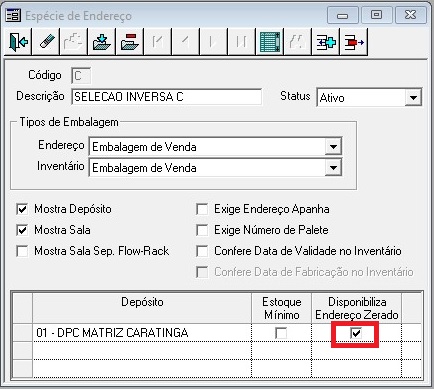Uncheck the Mostra Sala checkbox

[x=22, y=230]
